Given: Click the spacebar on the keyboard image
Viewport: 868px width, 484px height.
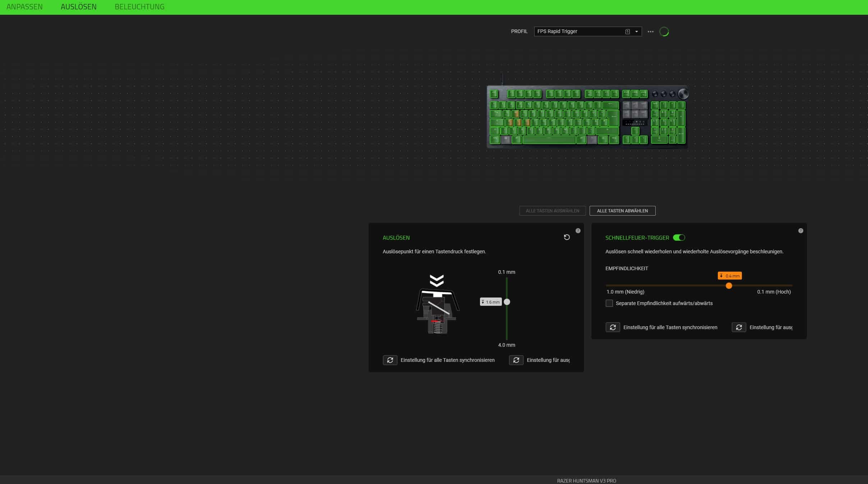Looking at the screenshot, I should (x=549, y=139).
